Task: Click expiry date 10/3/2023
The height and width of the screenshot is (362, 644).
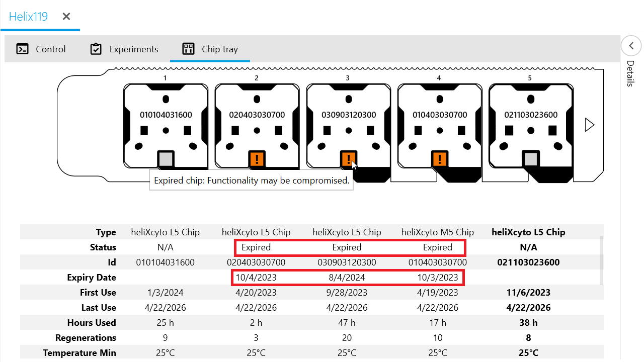Action: click(x=438, y=278)
